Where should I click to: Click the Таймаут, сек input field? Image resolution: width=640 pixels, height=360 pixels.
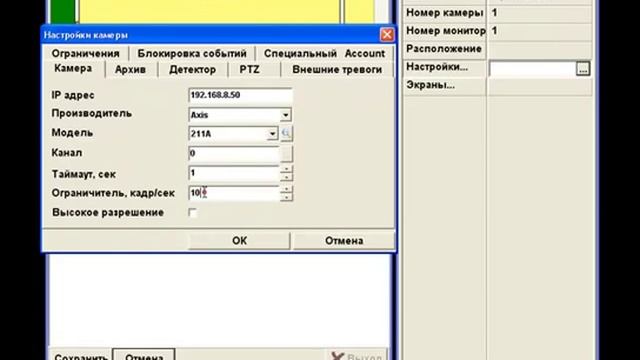[234, 173]
